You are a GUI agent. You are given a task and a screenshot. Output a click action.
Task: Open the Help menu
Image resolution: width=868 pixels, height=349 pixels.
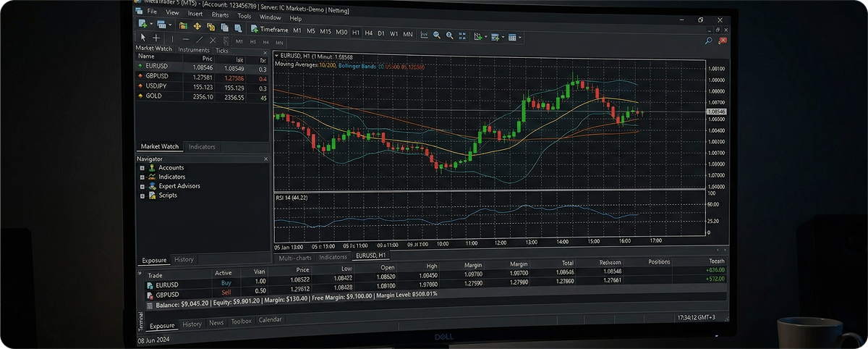[295, 18]
